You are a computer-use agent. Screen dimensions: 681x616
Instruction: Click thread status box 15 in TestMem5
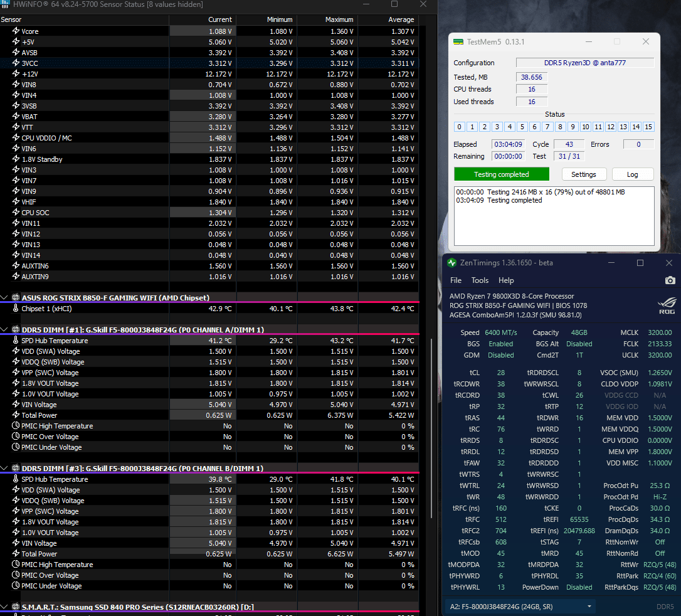coord(648,127)
